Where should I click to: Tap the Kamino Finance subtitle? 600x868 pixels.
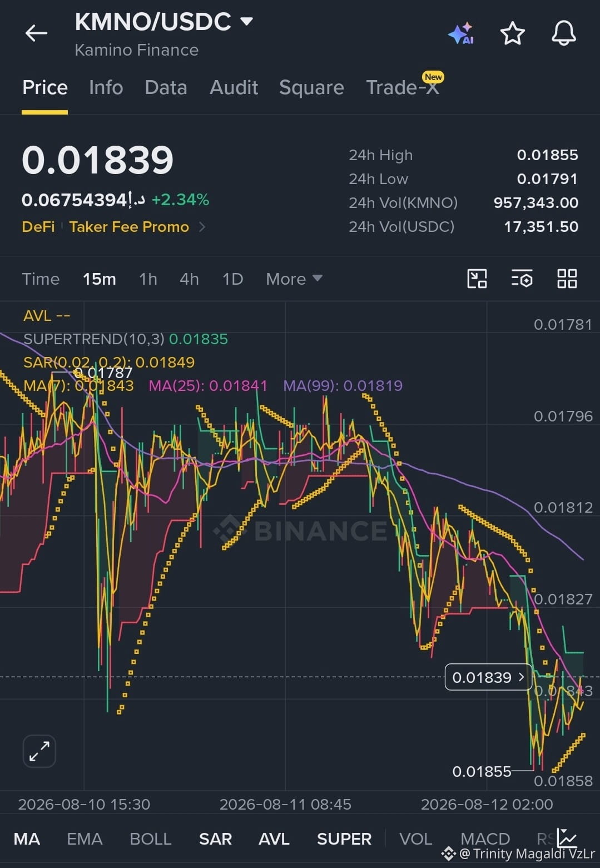pyautogui.click(x=136, y=50)
